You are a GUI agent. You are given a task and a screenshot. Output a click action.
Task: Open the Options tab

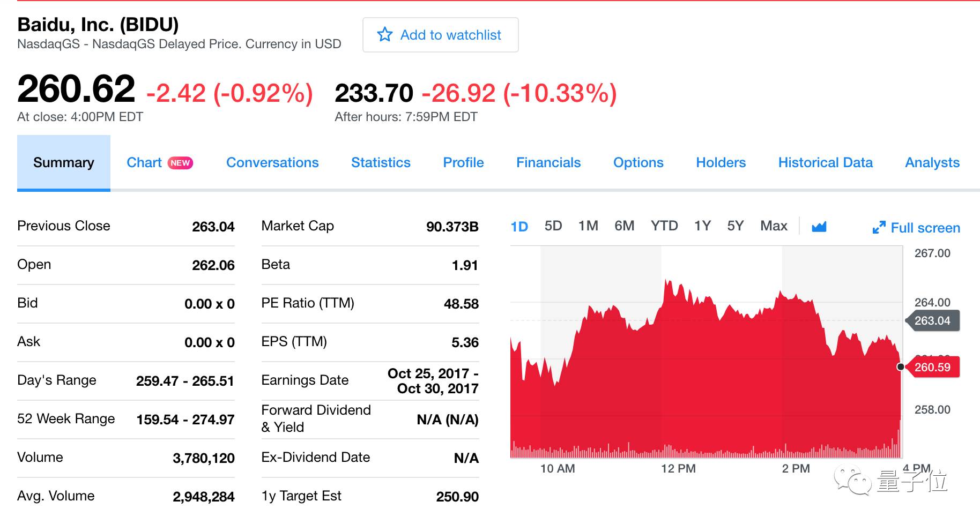pyautogui.click(x=638, y=163)
